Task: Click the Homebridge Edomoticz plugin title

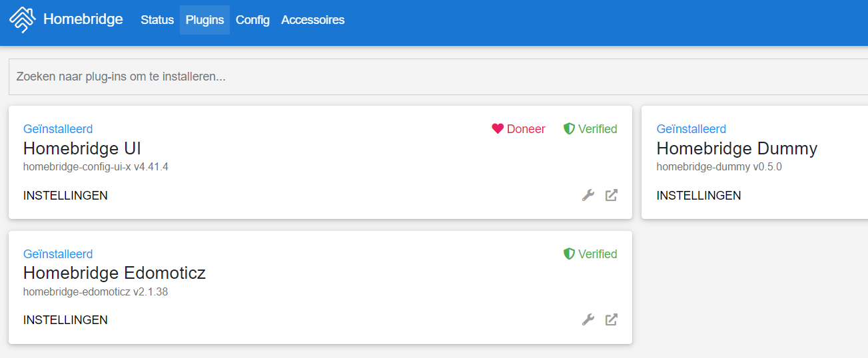Action: [x=114, y=273]
